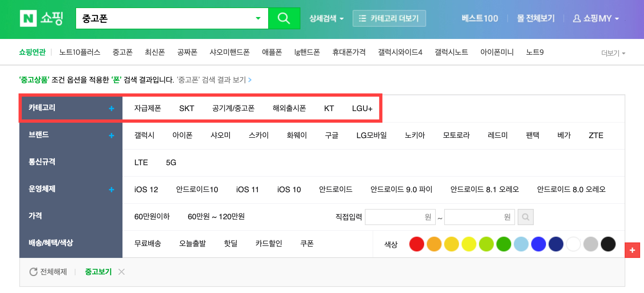The width and height of the screenshot is (644, 293).
Task: Filter by brand 갤럭시
Action: point(144,135)
